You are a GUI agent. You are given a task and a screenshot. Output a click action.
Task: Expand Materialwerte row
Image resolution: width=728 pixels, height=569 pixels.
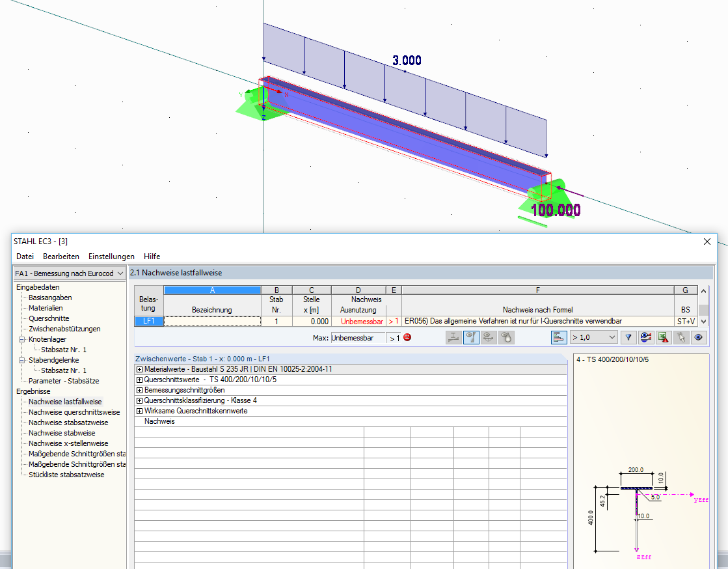(x=139, y=369)
